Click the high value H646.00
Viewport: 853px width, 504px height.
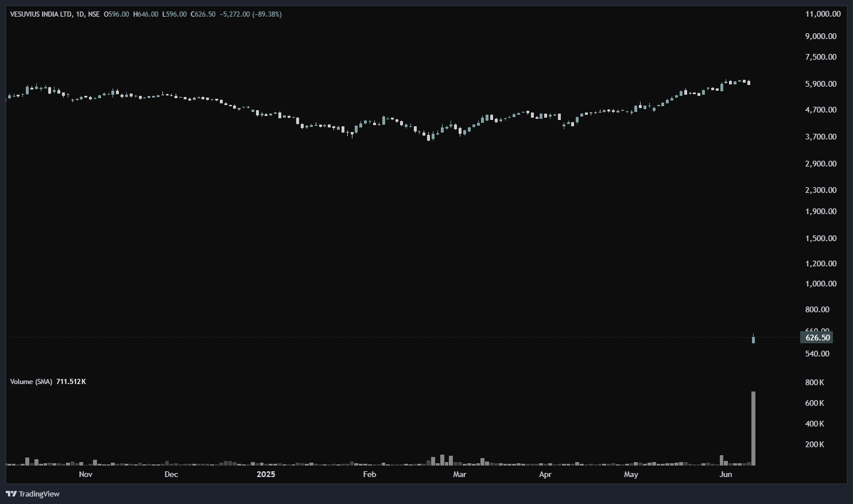(146, 14)
